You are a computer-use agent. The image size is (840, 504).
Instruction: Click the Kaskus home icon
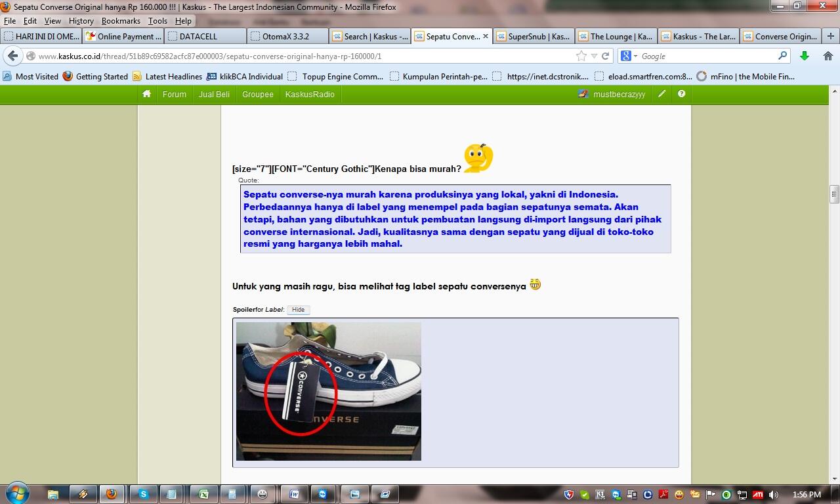click(x=146, y=94)
